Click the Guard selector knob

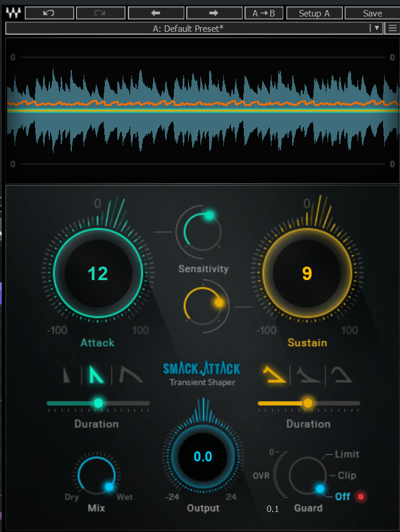pos(308,476)
